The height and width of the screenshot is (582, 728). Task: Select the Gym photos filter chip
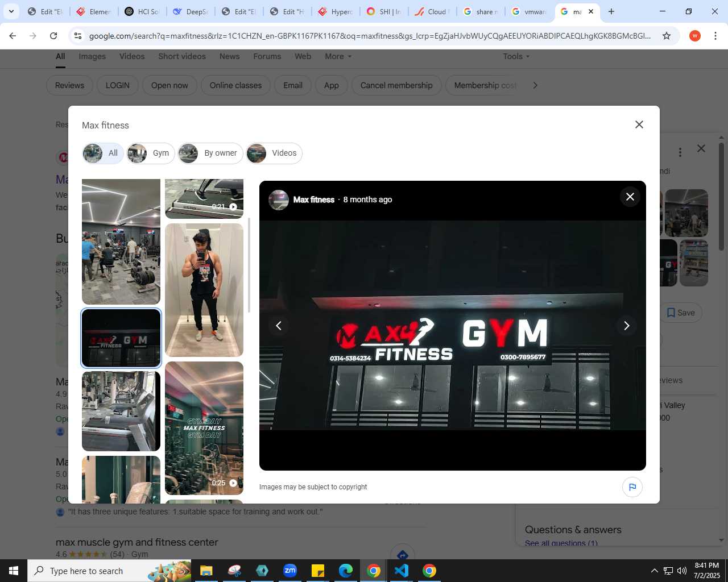[x=151, y=153]
